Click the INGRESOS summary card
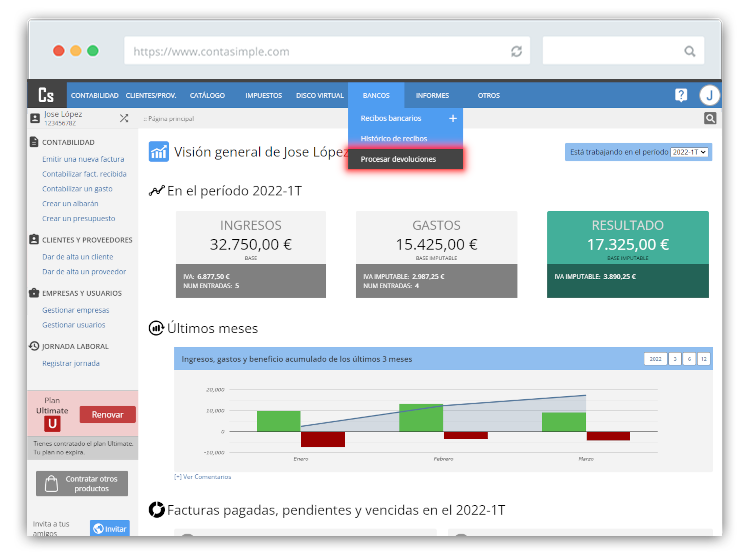Image resolution: width=750 pixels, height=552 pixels. tap(251, 254)
